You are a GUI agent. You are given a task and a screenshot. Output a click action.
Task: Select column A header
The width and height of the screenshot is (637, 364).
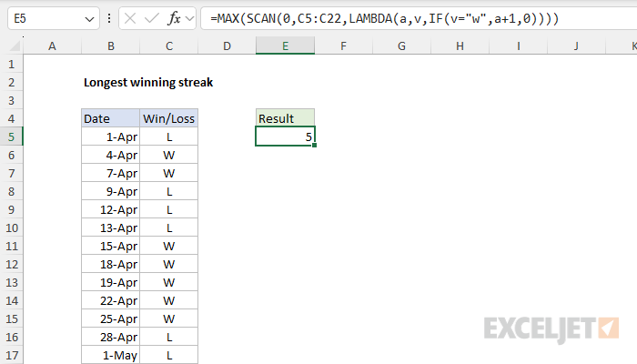click(x=52, y=45)
